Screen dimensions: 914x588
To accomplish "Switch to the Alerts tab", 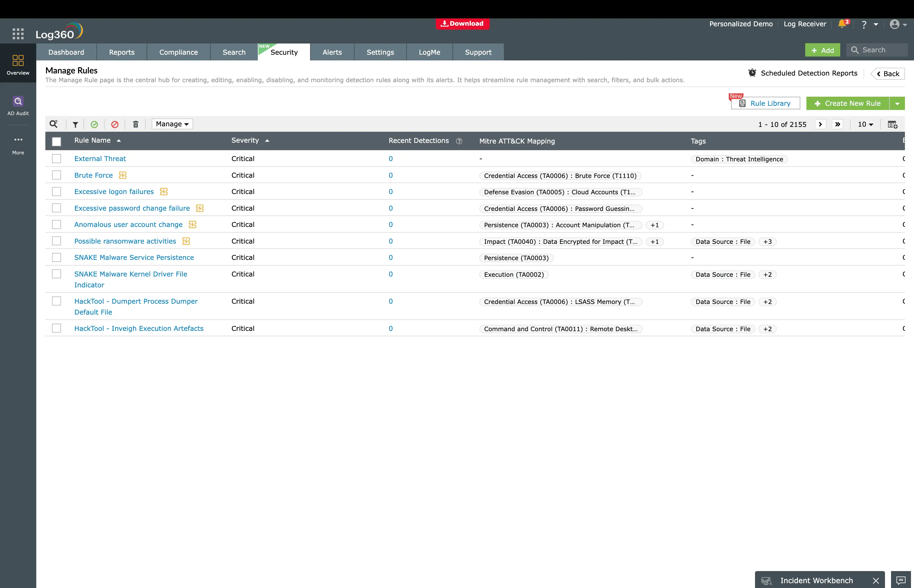I will coord(332,52).
